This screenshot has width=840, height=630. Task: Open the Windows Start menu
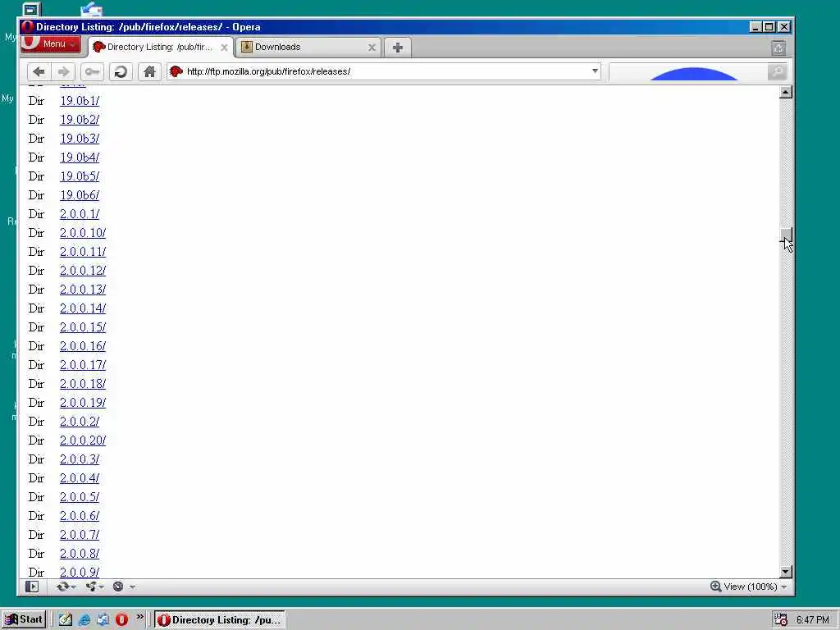24,620
